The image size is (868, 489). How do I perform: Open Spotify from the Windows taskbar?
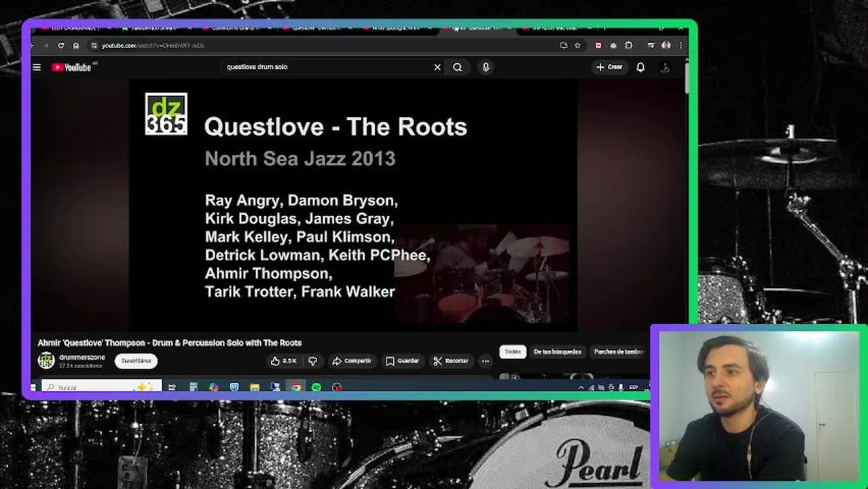click(x=317, y=387)
